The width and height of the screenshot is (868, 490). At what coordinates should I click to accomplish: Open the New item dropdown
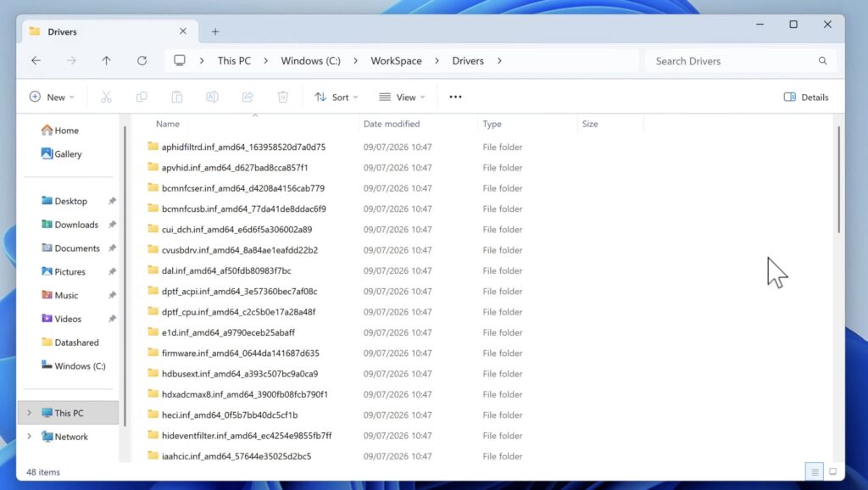pos(52,97)
